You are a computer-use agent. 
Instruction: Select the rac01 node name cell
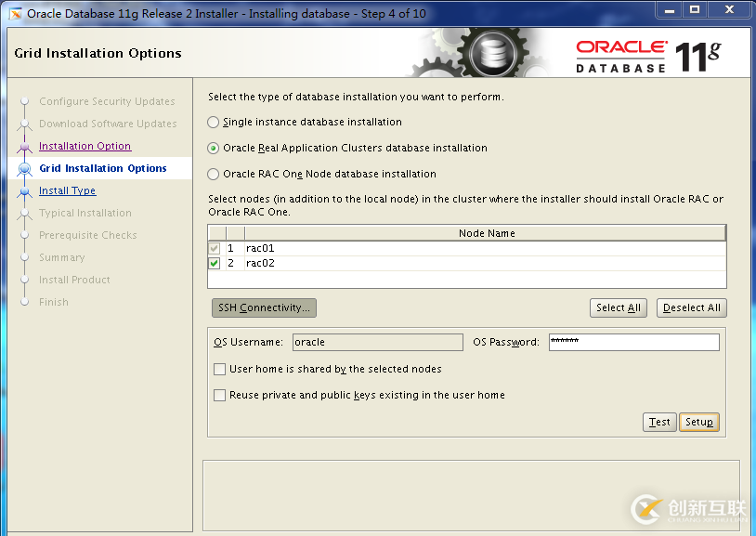tap(486, 248)
